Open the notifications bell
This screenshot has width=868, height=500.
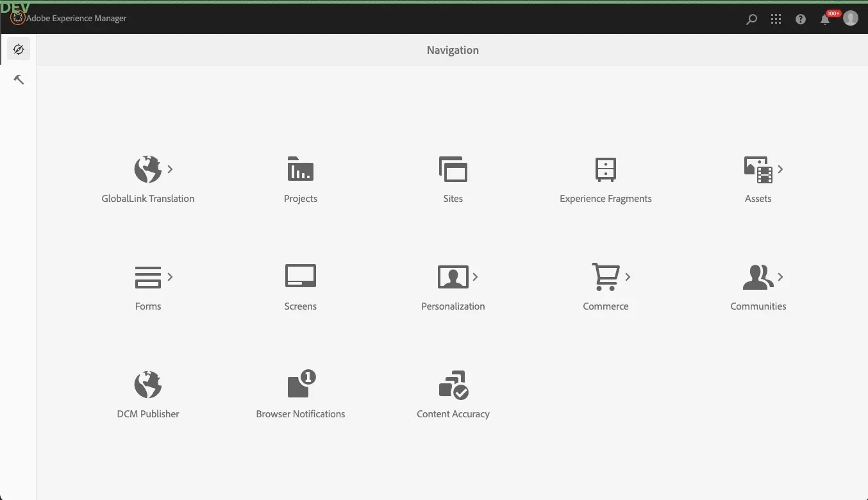[825, 20]
